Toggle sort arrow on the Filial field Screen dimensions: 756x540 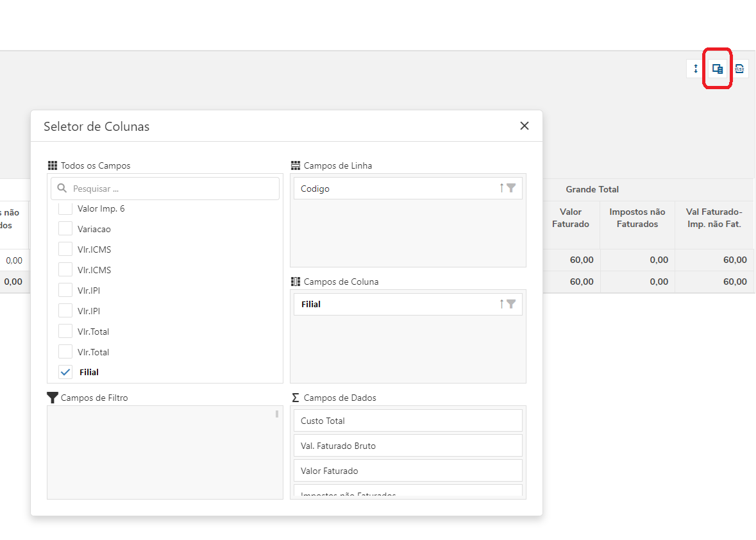[502, 304]
